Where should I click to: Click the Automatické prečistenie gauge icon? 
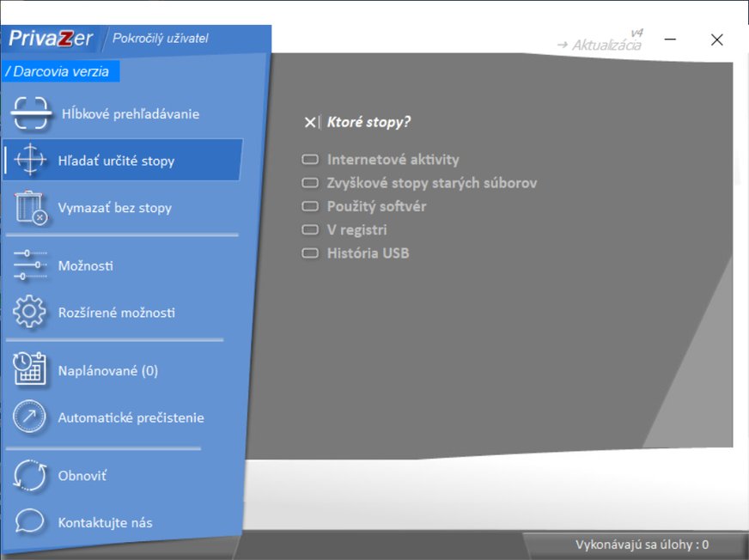tap(30, 417)
